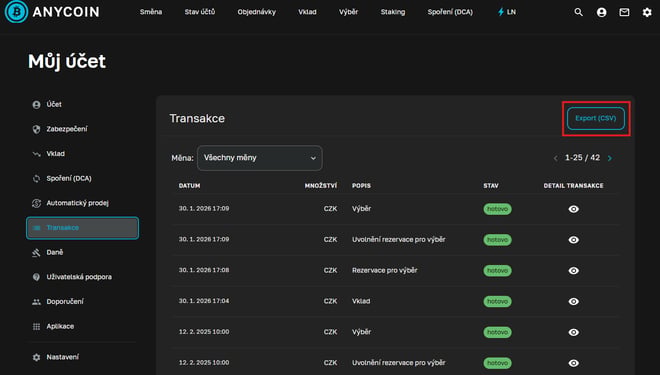
Task: Open Směna in top navigation
Action: pyautogui.click(x=151, y=12)
